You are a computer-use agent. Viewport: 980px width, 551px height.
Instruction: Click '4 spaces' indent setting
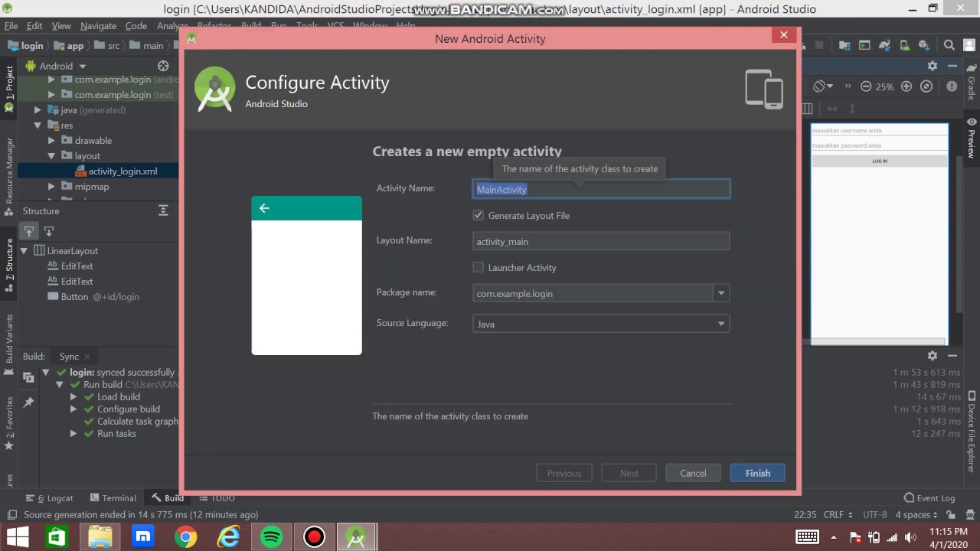[916, 515]
